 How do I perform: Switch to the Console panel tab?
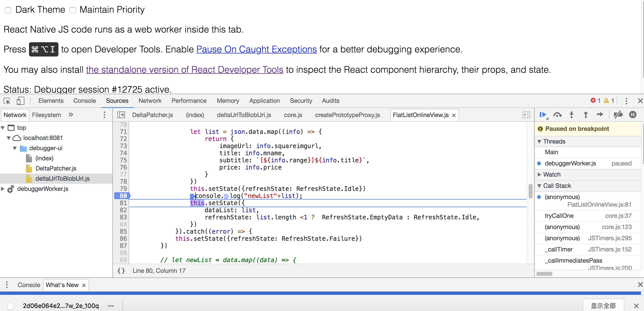[85, 101]
